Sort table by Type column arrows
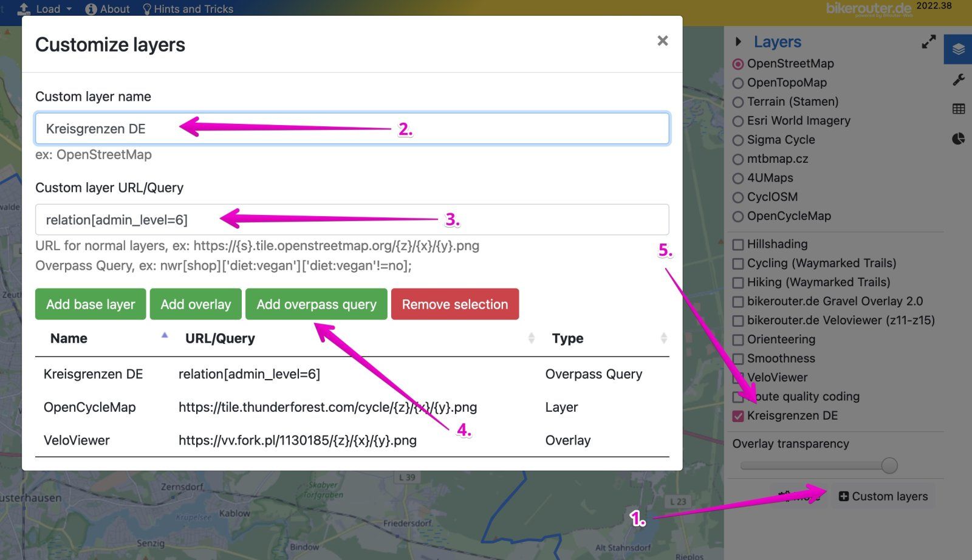Viewport: 972px width, 560px height. click(663, 338)
